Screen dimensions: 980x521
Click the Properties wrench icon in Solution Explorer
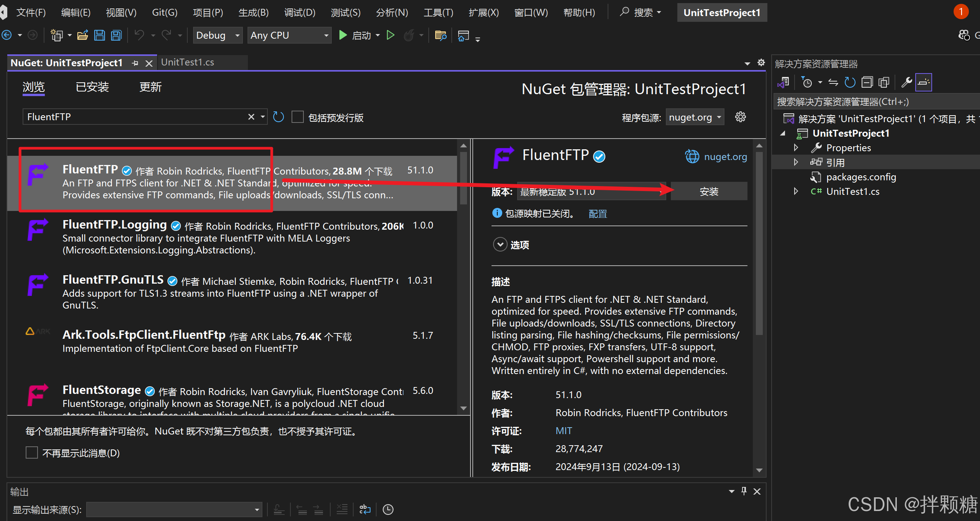pos(906,82)
